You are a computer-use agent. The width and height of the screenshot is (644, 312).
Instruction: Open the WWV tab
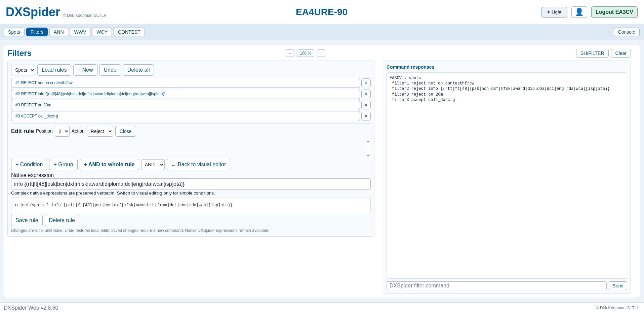80,32
